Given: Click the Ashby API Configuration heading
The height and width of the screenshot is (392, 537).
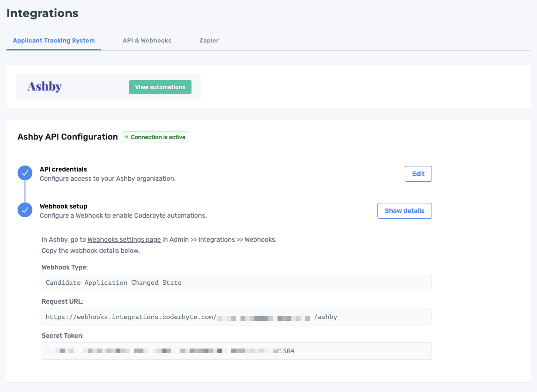Looking at the screenshot, I should click(x=68, y=137).
